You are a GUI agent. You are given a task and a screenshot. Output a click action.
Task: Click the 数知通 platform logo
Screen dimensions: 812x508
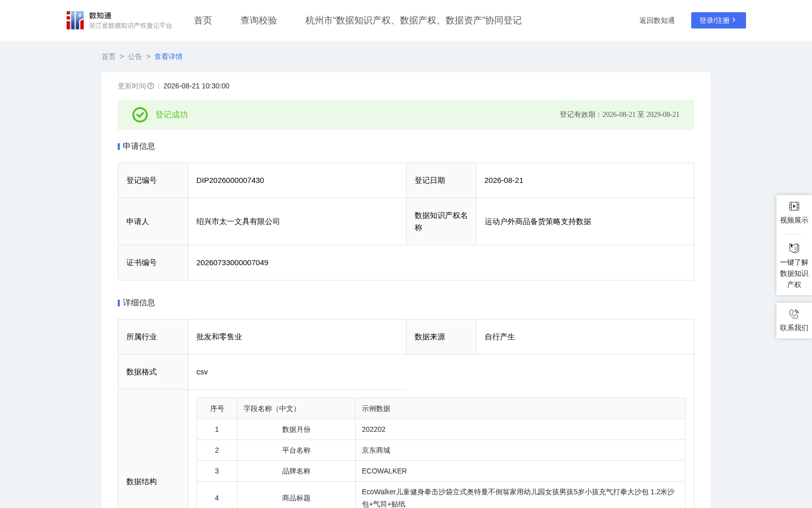tap(119, 20)
